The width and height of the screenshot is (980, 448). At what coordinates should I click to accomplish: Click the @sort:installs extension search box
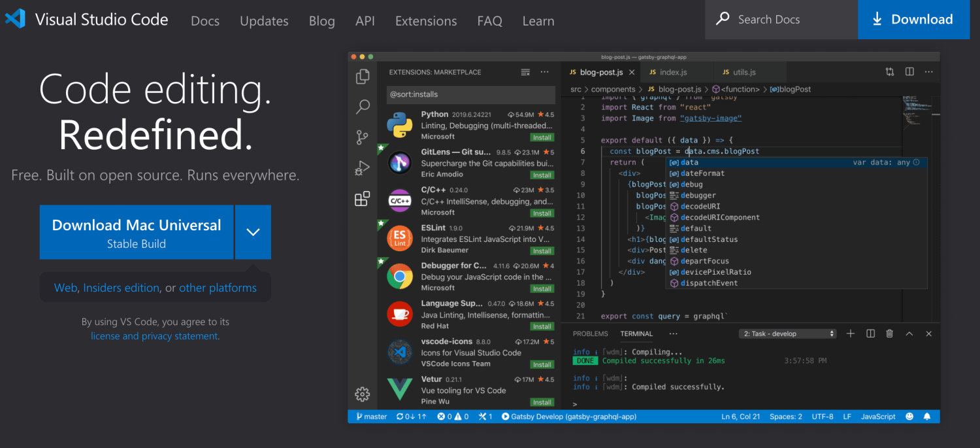[x=471, y=95]
